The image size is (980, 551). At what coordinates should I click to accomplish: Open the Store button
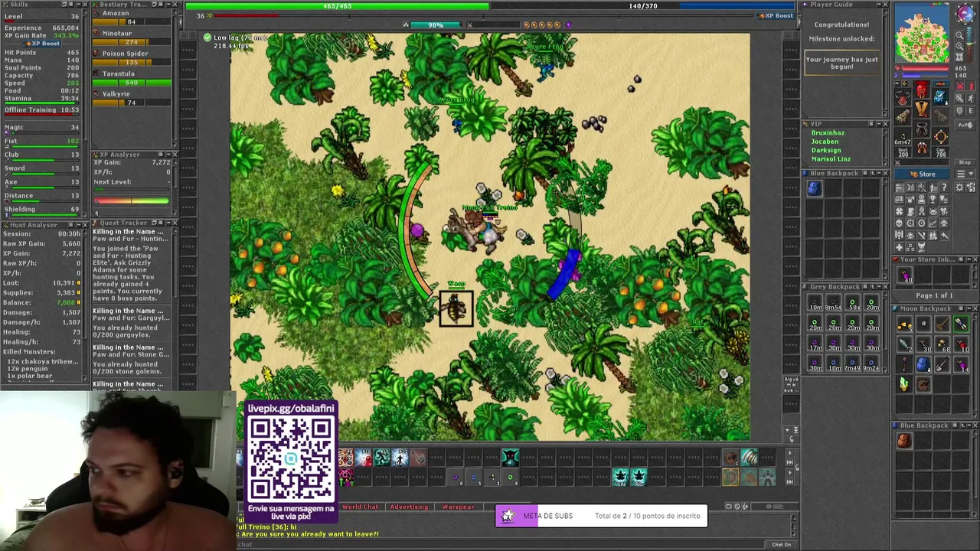922,174
